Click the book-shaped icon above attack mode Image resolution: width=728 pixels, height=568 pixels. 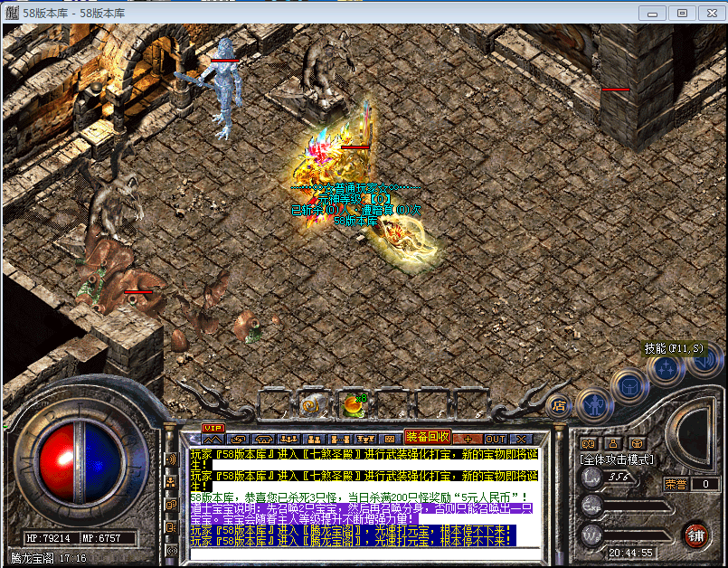589,444
